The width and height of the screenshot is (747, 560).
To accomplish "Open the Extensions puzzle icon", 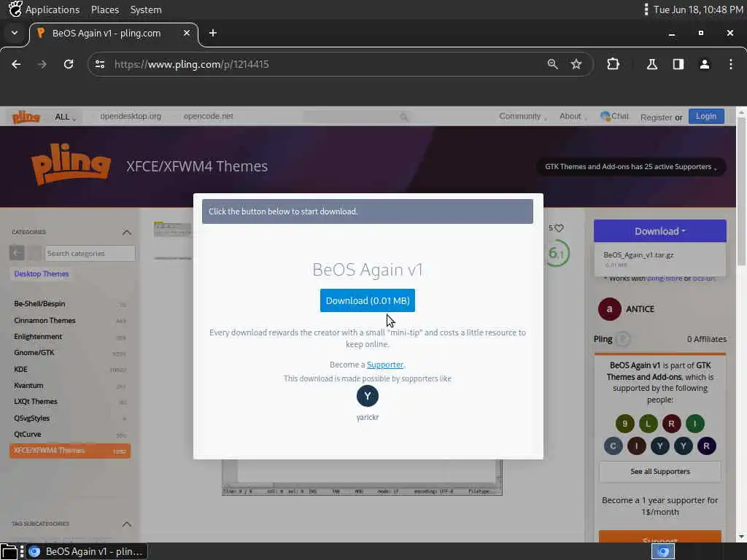I will pos(613,64).
